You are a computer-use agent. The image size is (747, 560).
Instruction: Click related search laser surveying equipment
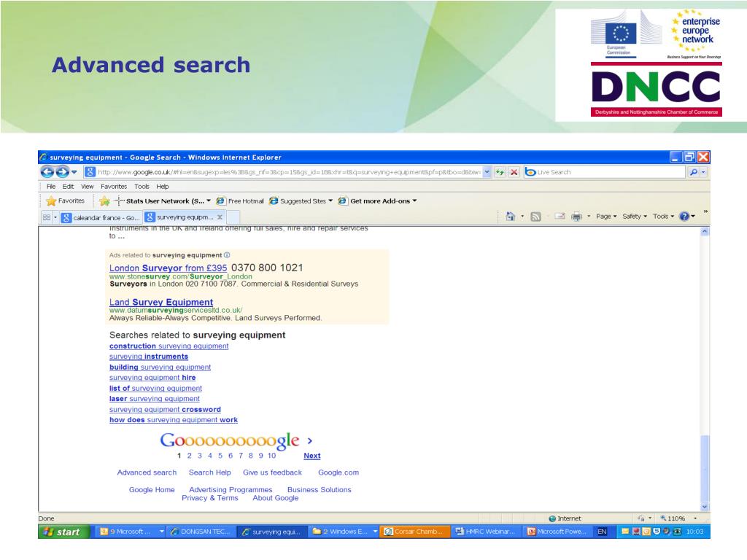point(155,399)
